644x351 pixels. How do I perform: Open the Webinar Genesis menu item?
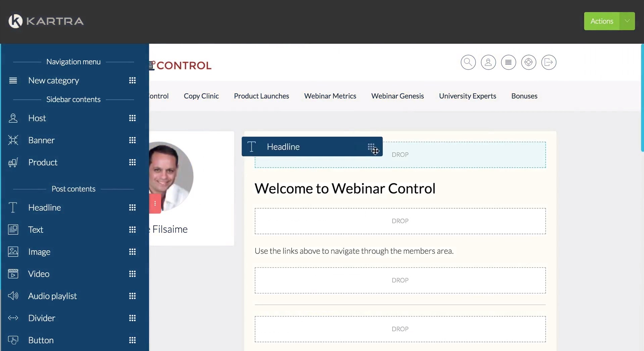(x=398, y=96)
